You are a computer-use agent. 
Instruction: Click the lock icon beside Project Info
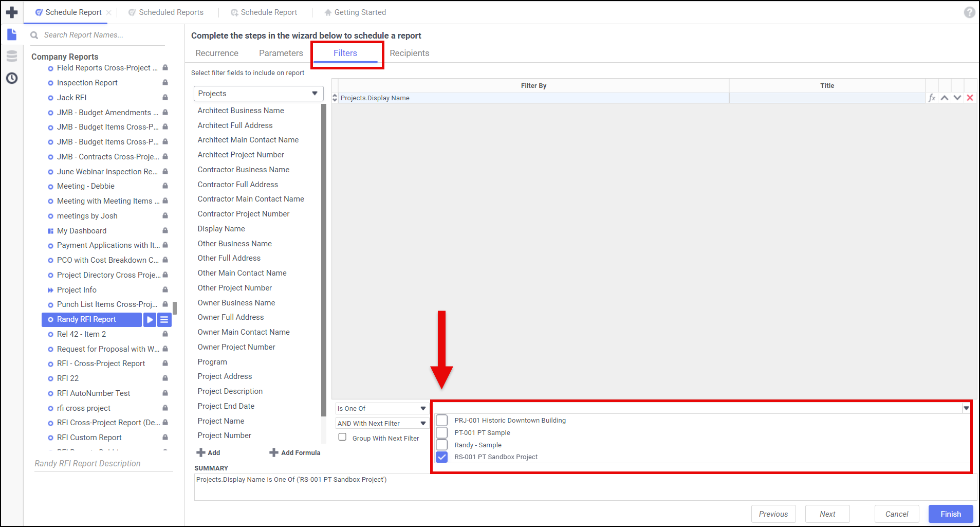point(165,289)
